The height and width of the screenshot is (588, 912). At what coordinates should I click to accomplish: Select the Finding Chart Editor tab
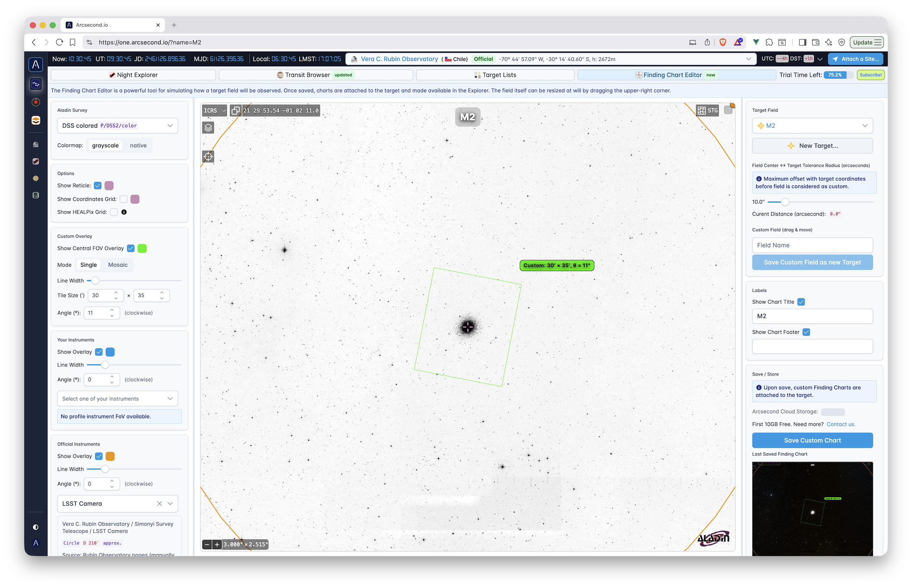(x=677, y=75)
